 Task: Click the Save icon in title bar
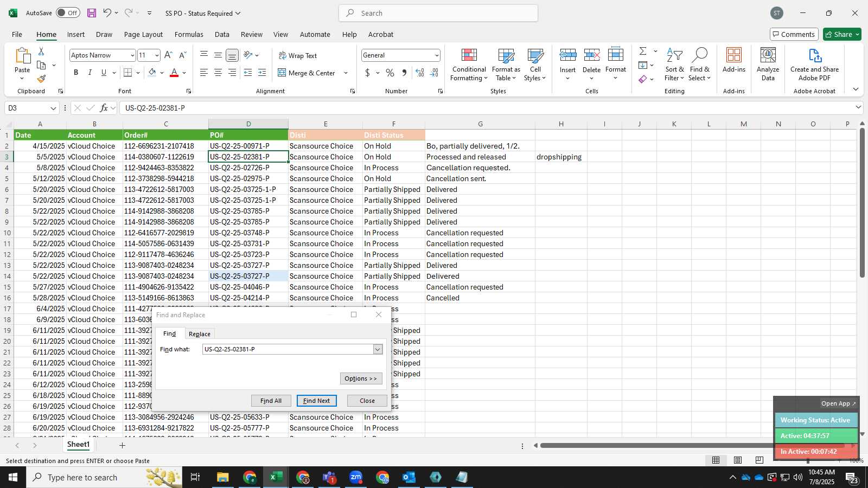point(92,13)
